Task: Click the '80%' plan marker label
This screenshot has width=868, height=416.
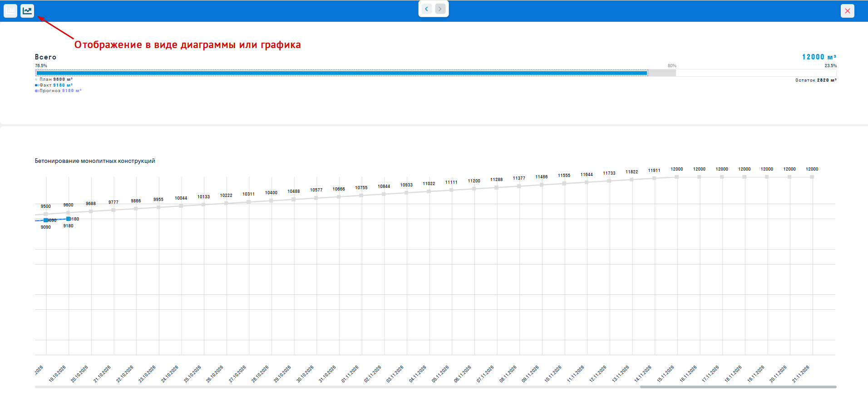Action: pos(672,66)
